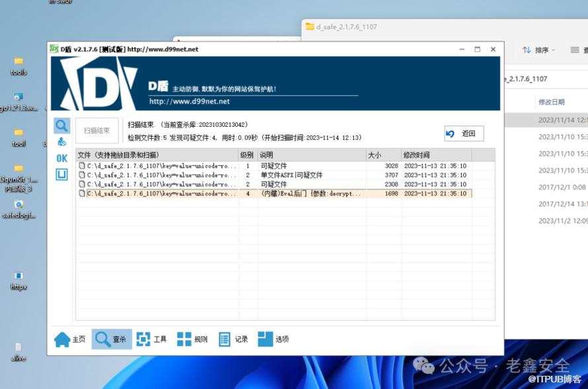Click the blue OK icon in sidebar
Screen dimensions: 588x389
pos(61,159)
